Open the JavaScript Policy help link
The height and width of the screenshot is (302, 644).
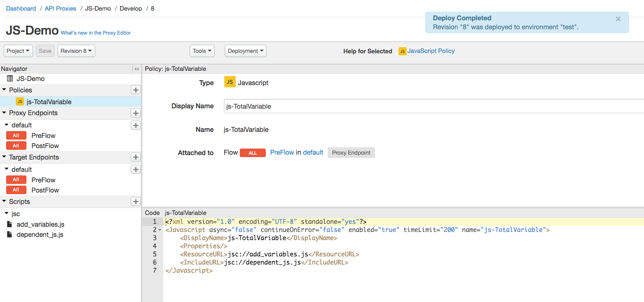(x=431, y=51)
